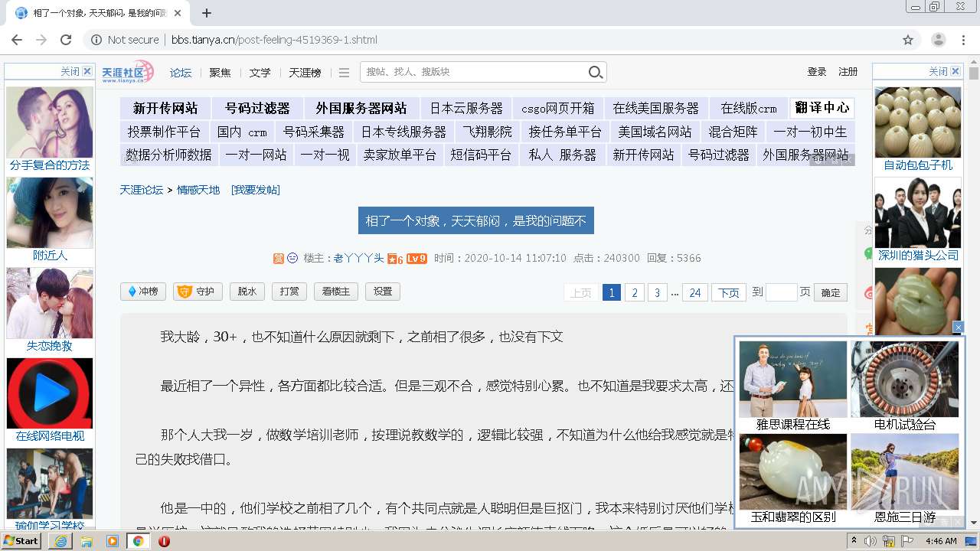
Task: Open the 文学 navigation item
Action: 260,73
